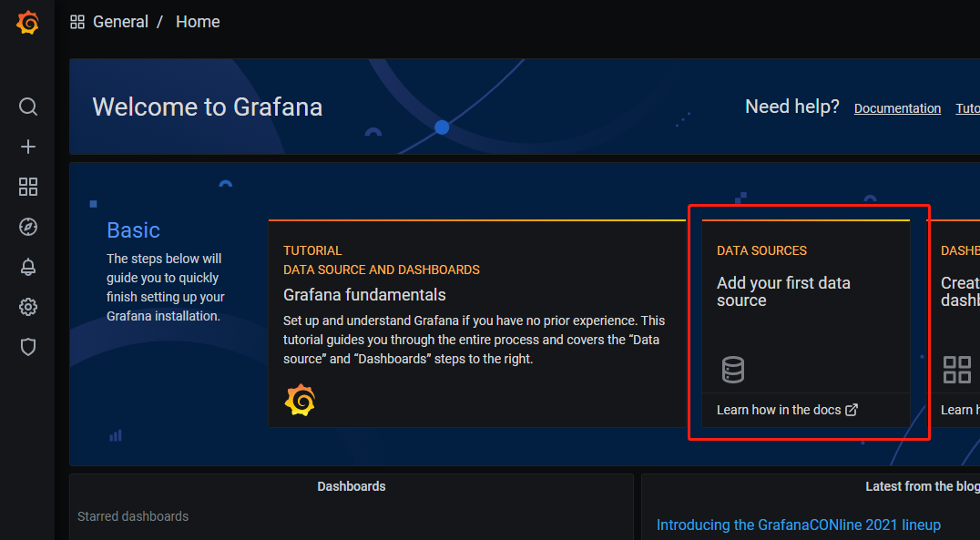Click the database icon in Data Sources card
Screen dimensions: 980x540
pos(732,370)
